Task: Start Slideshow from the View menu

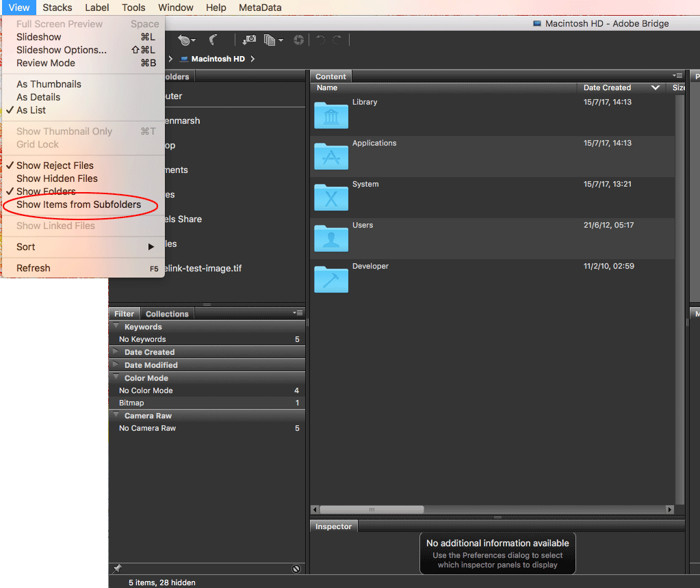Action: [x=83, y=37]
